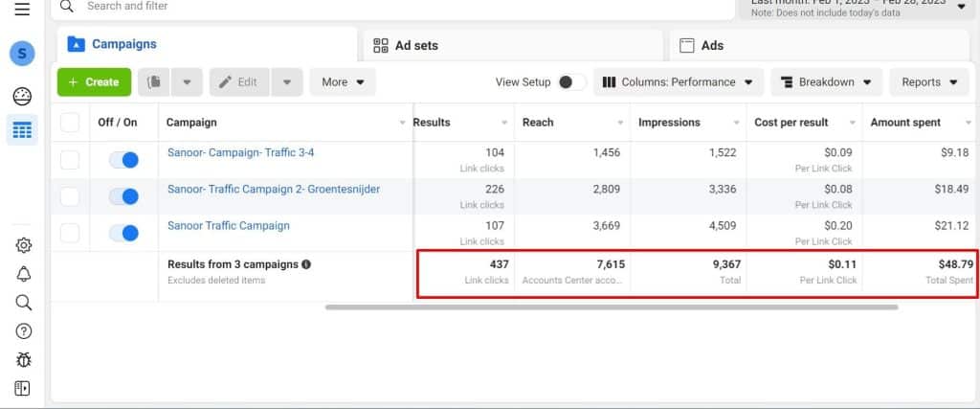Toggle the sidebar panel collapse icon
The width and height of the screenshot is (980, 409).
(x=22, y=388)
